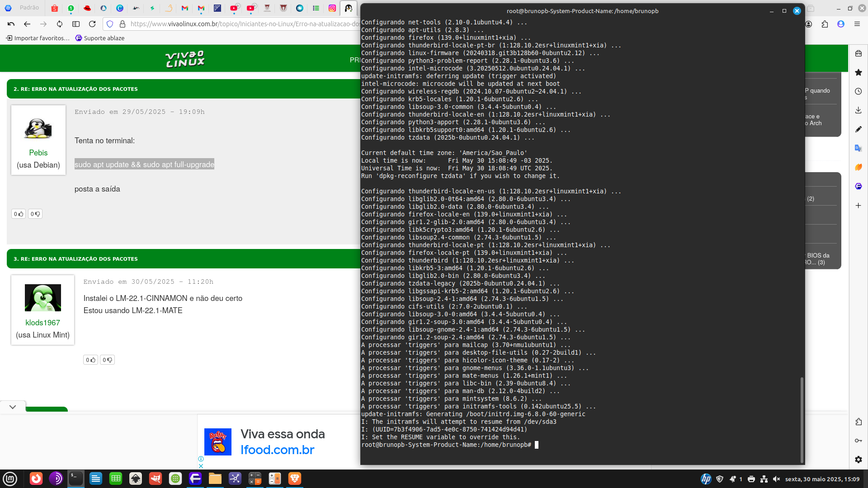Open the Ifood.com.br ad link
The image size is (868, 488).
click(277, 450)
